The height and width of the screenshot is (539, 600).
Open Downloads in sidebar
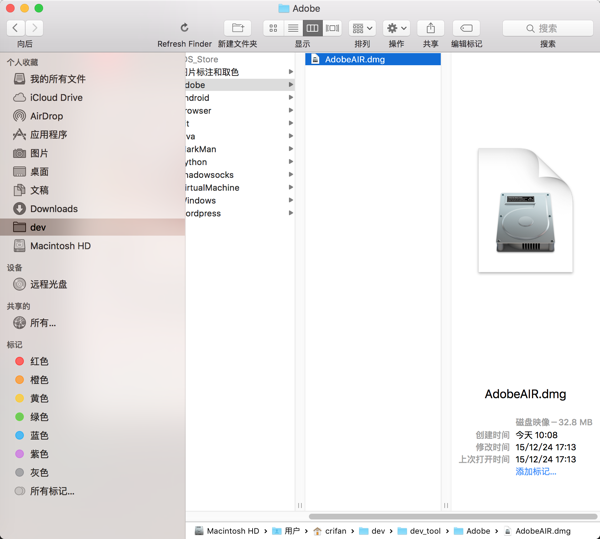[x=92, y=209]
